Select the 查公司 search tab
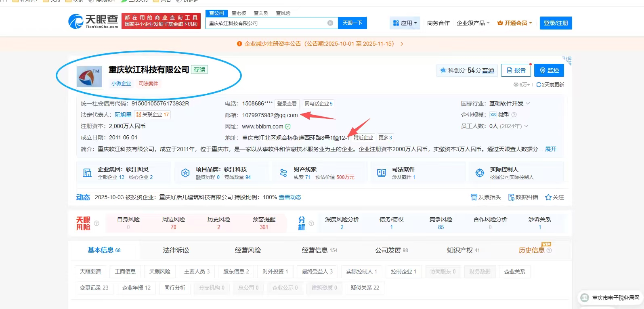 pos(216,13)
